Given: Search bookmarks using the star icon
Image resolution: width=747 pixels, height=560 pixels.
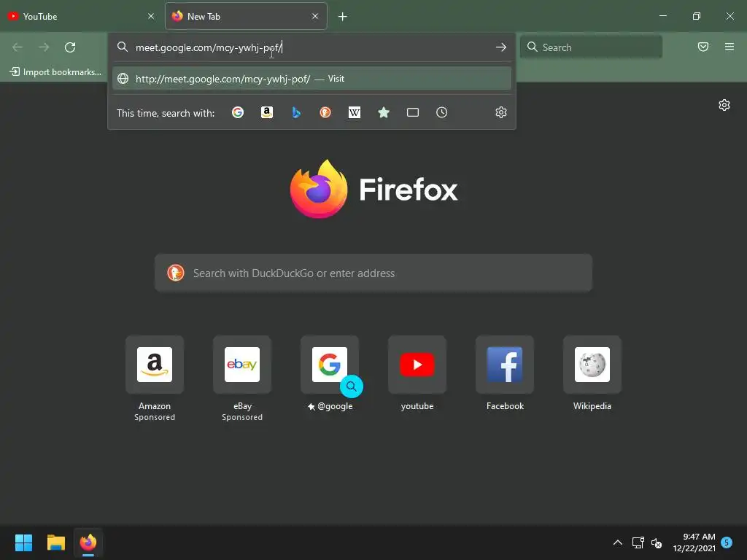Looking at the screenshot, I should pos(384,112).
